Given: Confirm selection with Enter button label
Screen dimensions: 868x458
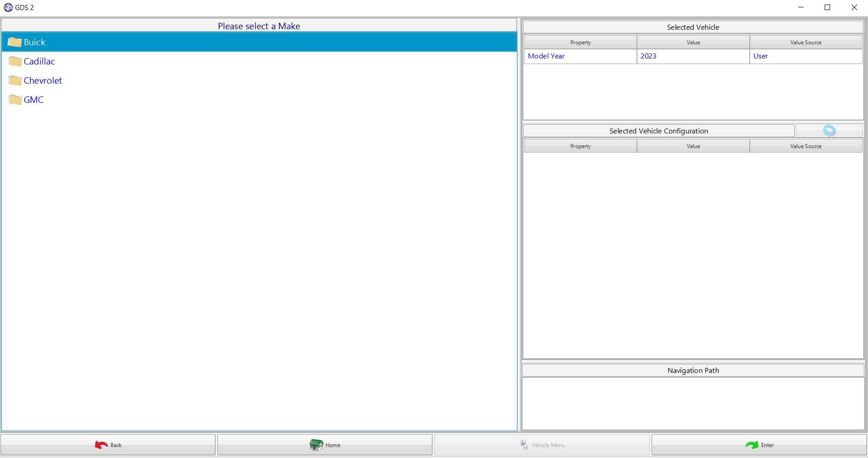Looking at the screenshot, I should click(767, 445).
